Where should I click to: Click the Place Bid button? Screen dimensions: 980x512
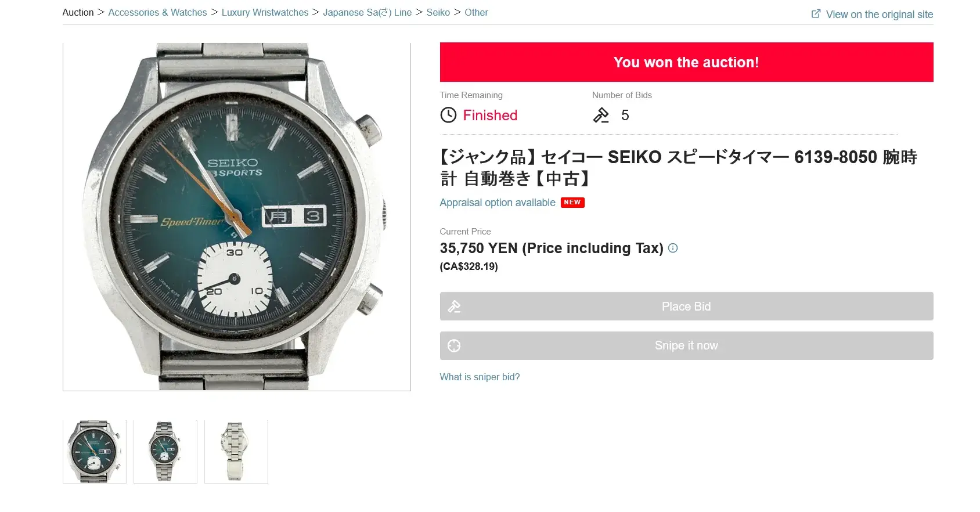[x=686, y=306]
